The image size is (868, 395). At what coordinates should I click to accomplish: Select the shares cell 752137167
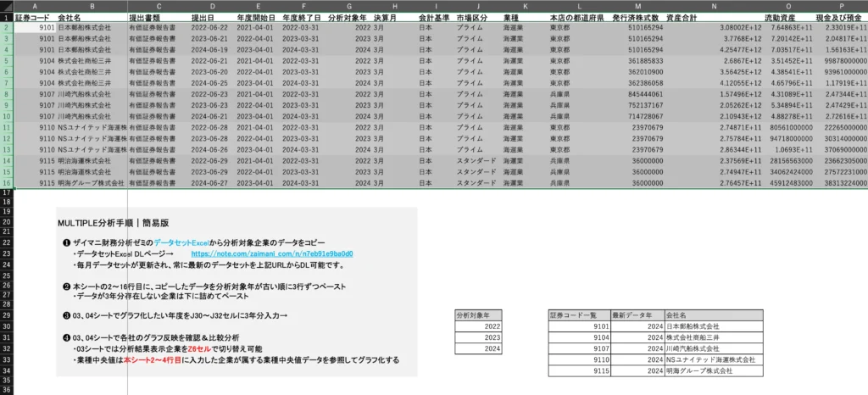click(638, 105)
